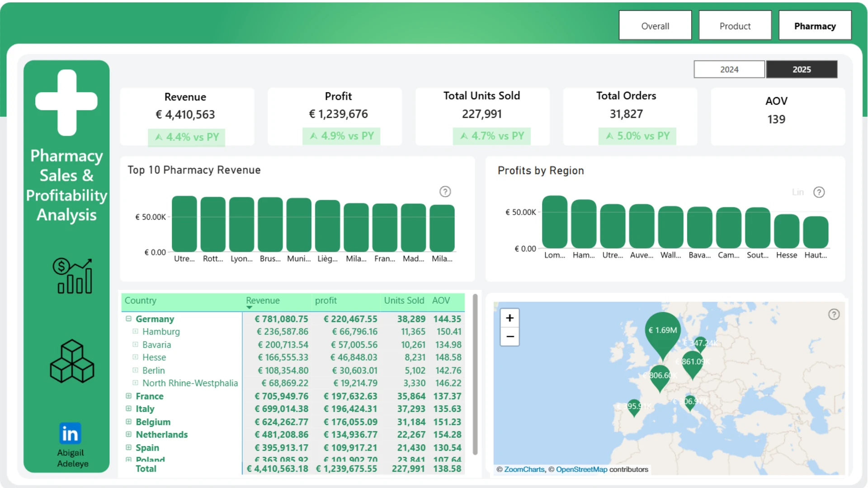This screenshot has width=868, height=488.
Task: Click the country table vertical scrollbar
Action: click(475, 374)
